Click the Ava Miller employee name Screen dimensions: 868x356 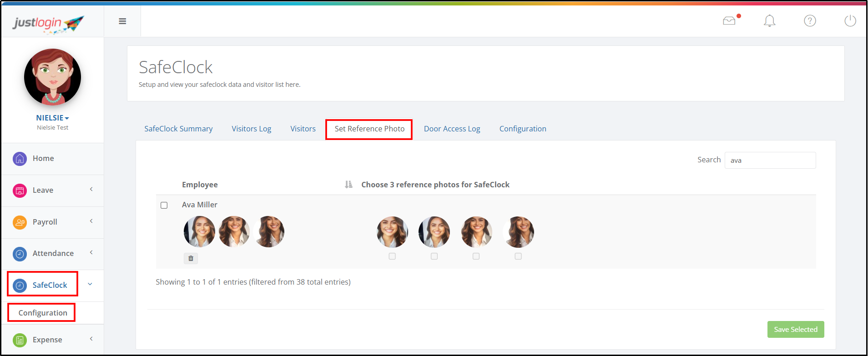[x=200, y=205]
